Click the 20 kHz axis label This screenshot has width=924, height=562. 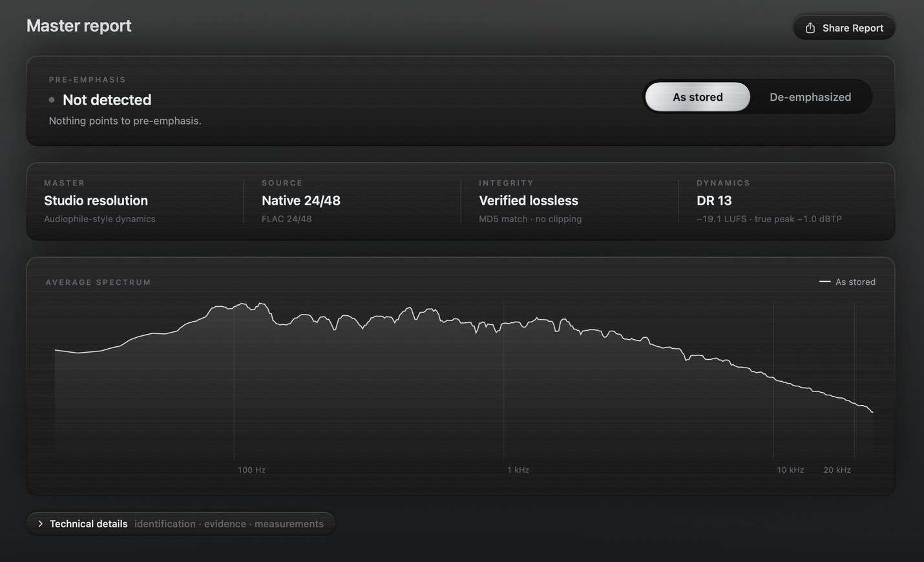(837, 470)
